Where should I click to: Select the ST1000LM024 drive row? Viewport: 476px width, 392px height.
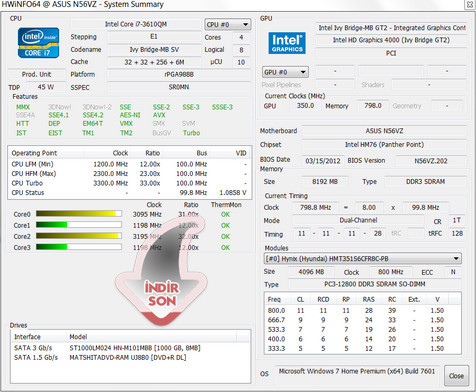point(130,348)
